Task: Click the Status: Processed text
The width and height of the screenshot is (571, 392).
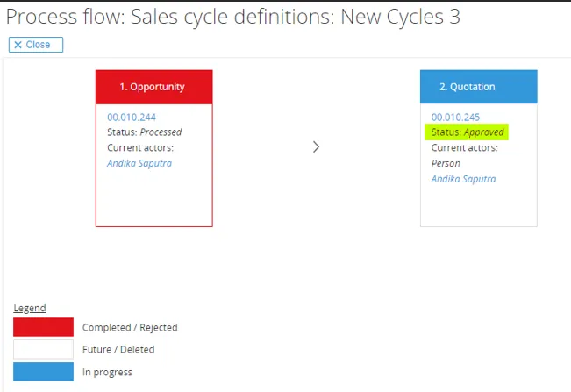Action: click(x=145, y=132)
